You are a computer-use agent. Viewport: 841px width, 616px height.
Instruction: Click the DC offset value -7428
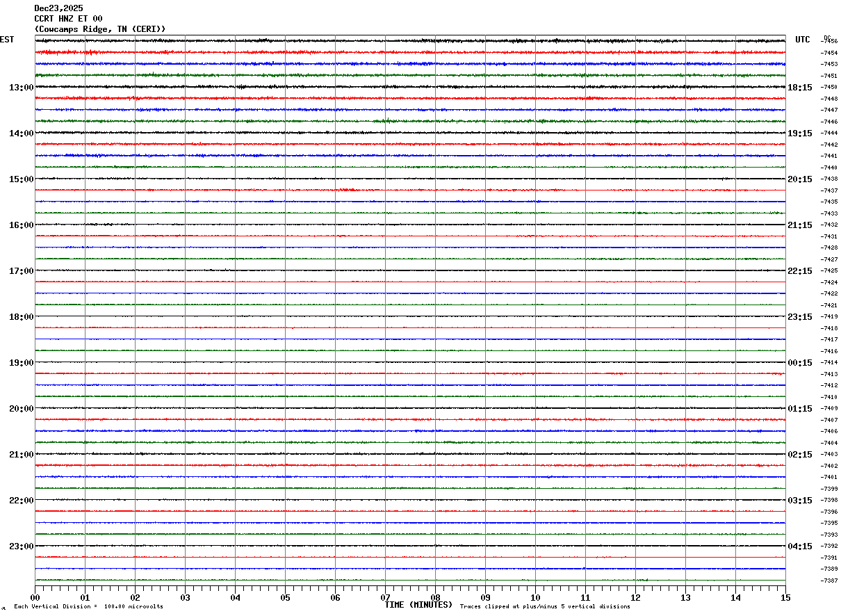pyautogui.click(x=828, y=248)
